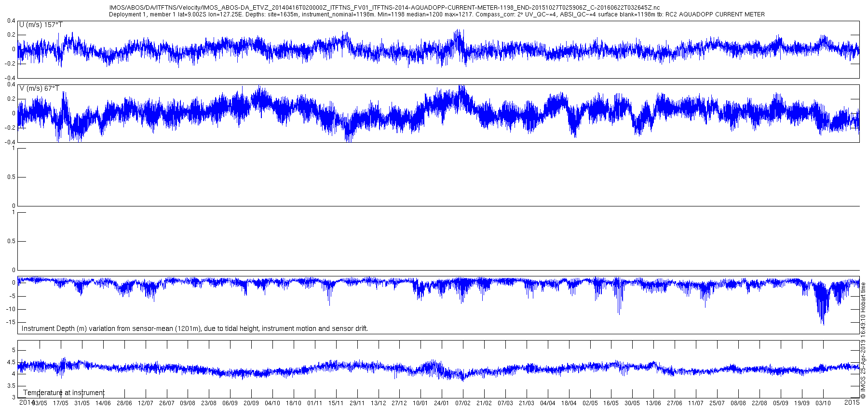
Task: Select the '03/05' date tick label
Action: pyautogui.click(x=40, y=403)
